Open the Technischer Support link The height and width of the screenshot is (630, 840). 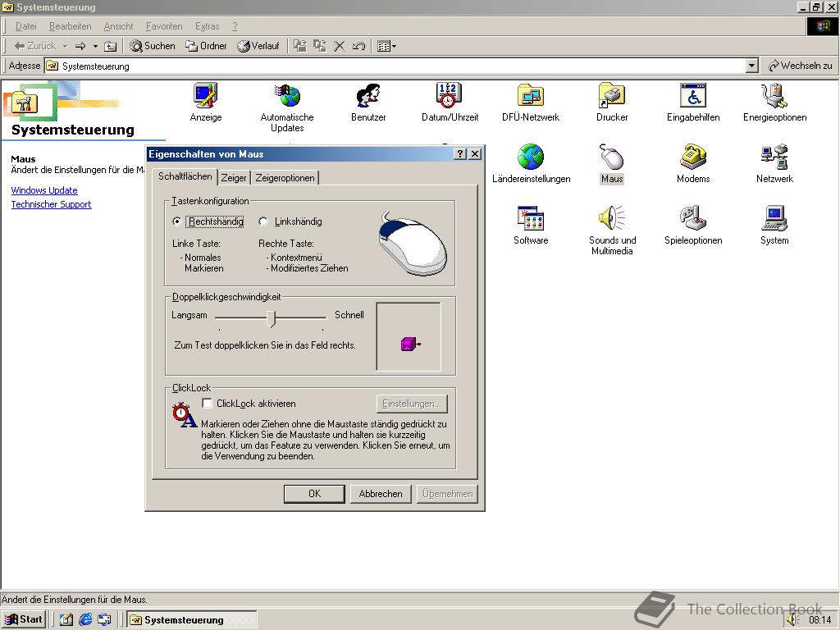click(51, 204)
